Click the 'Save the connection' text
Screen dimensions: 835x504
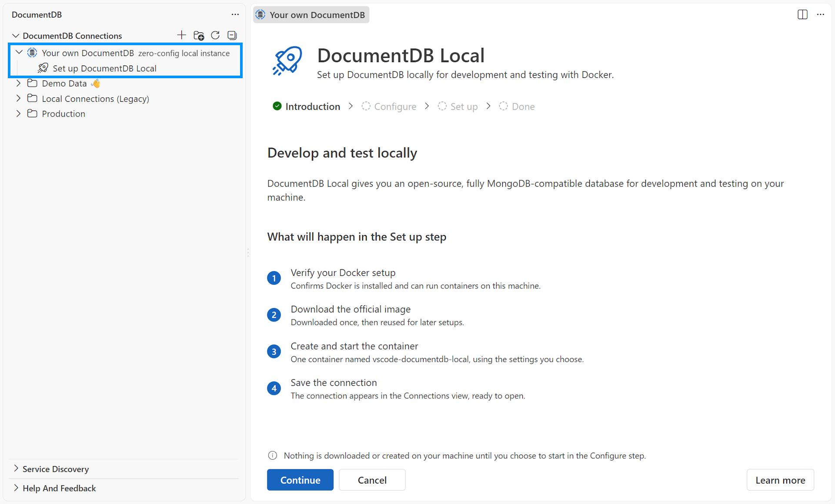[x=334, y=382]
